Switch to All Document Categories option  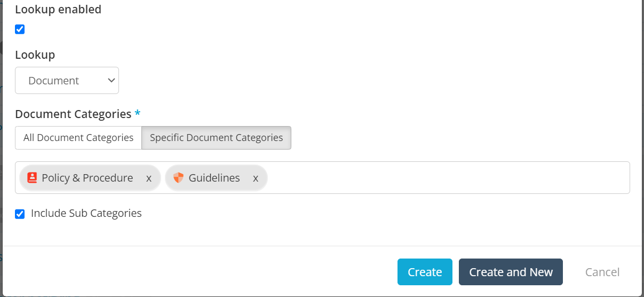(x=78, y=138)
